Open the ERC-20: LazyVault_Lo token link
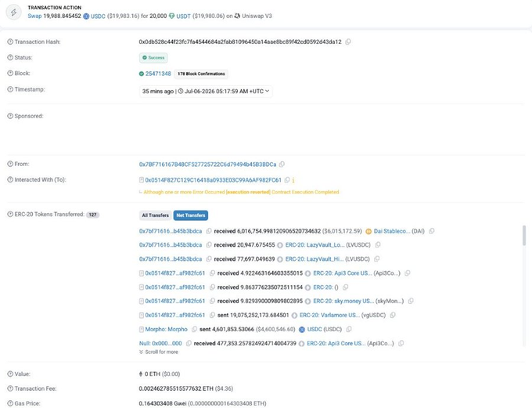 [x=315, y=245]
